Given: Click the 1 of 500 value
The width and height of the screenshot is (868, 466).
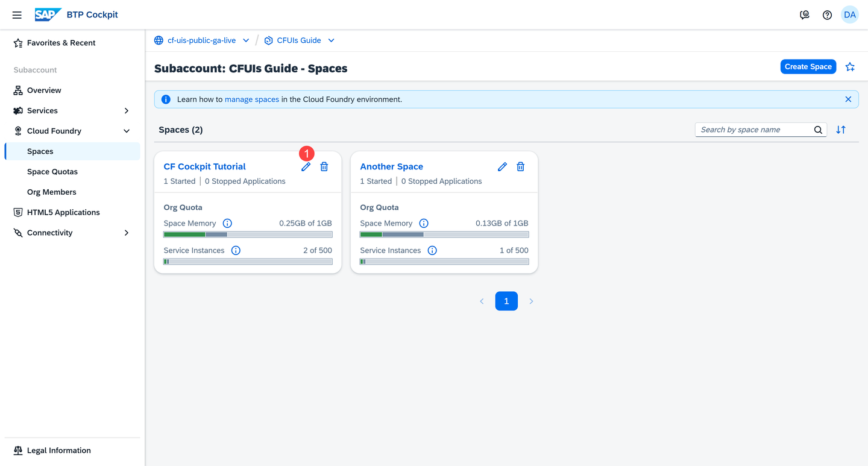Looking at the screenshot, I should pos(514,250).
